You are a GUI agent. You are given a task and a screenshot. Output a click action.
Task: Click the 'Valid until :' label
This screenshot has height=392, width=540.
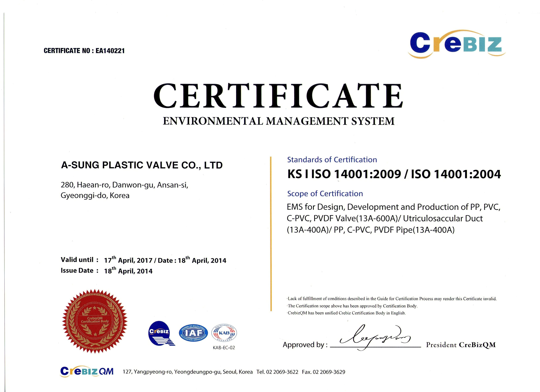point(80,259)
